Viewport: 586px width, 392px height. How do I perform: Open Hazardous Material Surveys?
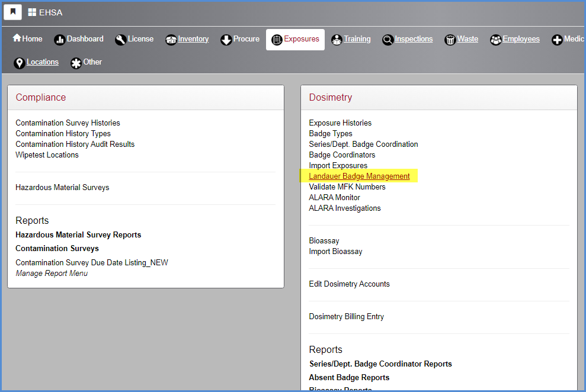62,187
